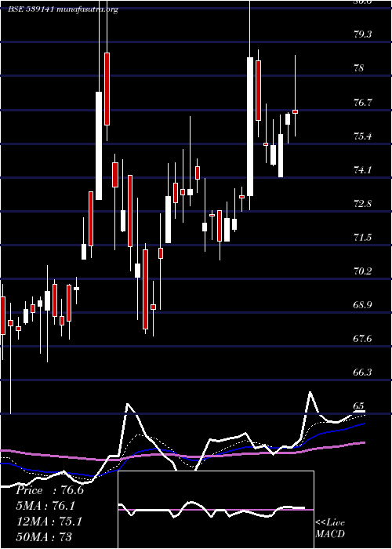Image resolution: width=392 pixels, height=549 pixels.
Task: Click the 74.1 price axis label
Action: (x=362, y=170)
